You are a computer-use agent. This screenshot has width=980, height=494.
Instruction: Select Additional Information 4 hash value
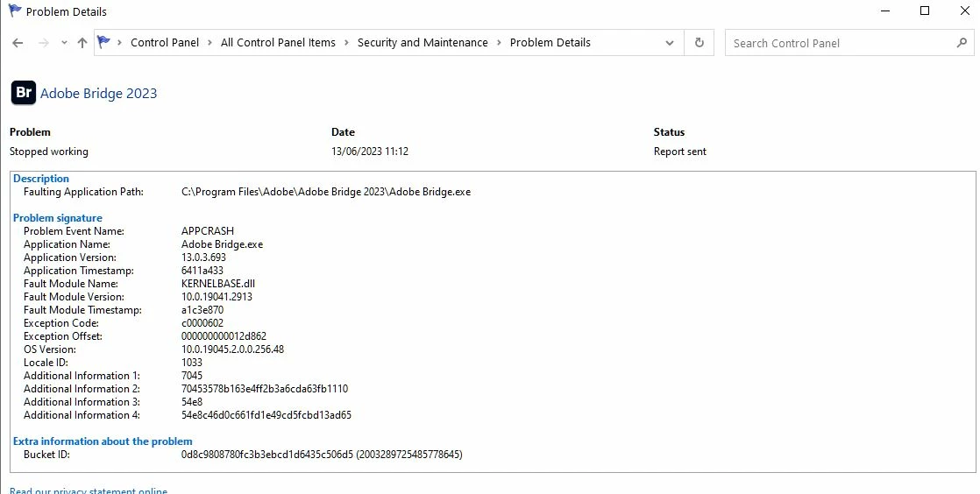(266, 414)
